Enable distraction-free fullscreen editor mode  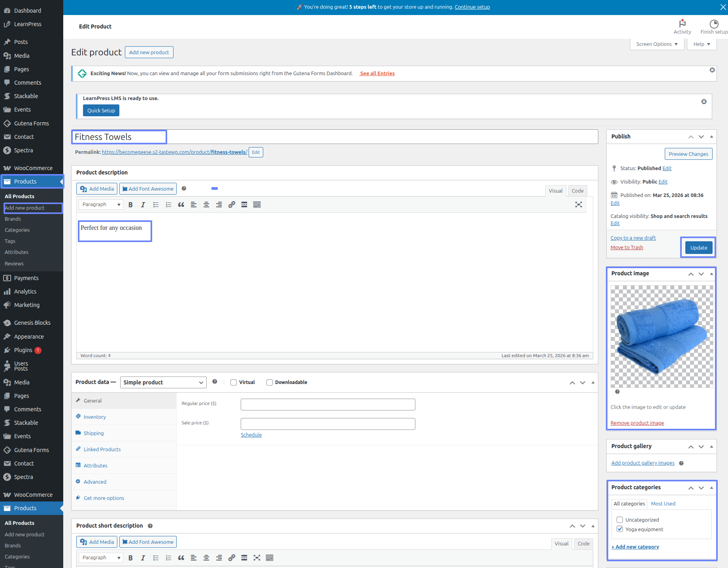[579, 204]
